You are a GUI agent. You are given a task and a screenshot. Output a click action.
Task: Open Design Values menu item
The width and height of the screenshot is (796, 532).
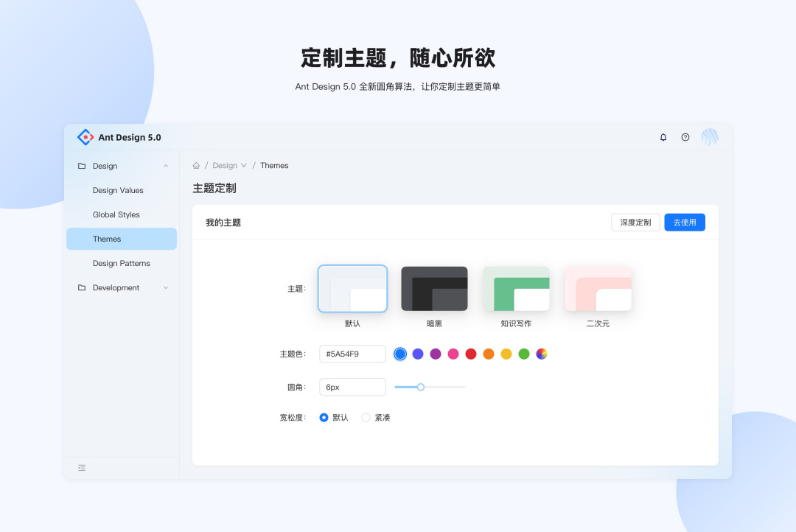pyautogui.click(x=122, y=190)
